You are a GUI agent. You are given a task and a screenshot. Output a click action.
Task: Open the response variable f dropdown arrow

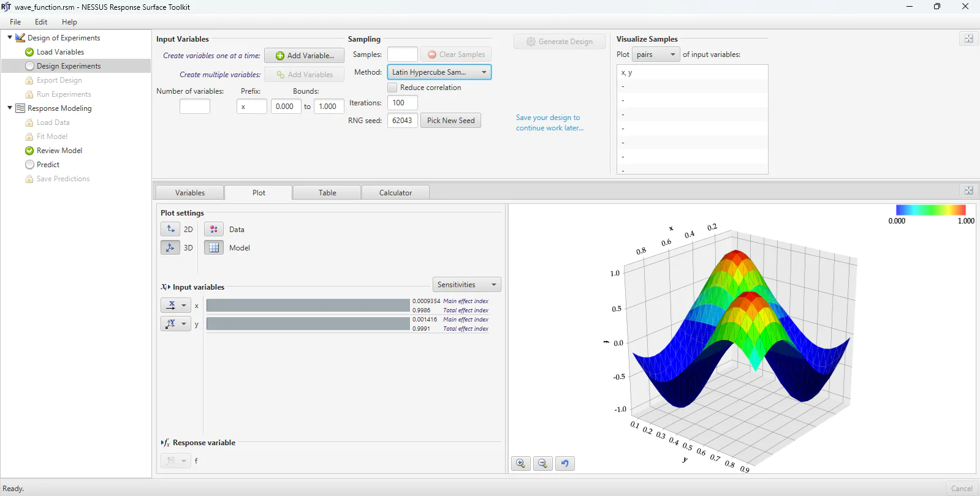pos(184,460)
